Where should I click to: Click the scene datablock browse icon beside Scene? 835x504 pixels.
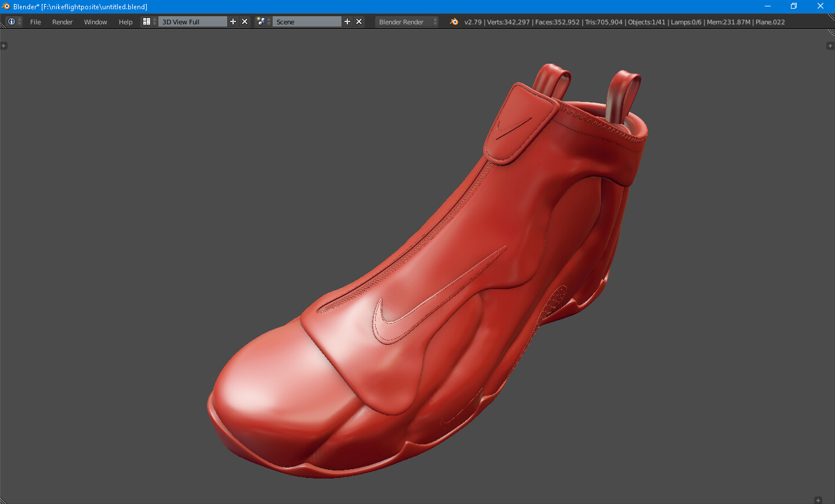(x=260, y=21)
